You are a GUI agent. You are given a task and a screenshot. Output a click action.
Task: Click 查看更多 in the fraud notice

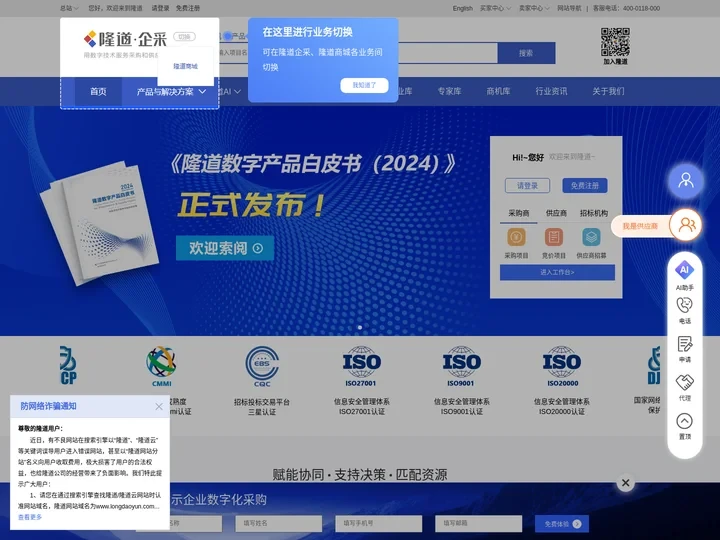(30, 517)
